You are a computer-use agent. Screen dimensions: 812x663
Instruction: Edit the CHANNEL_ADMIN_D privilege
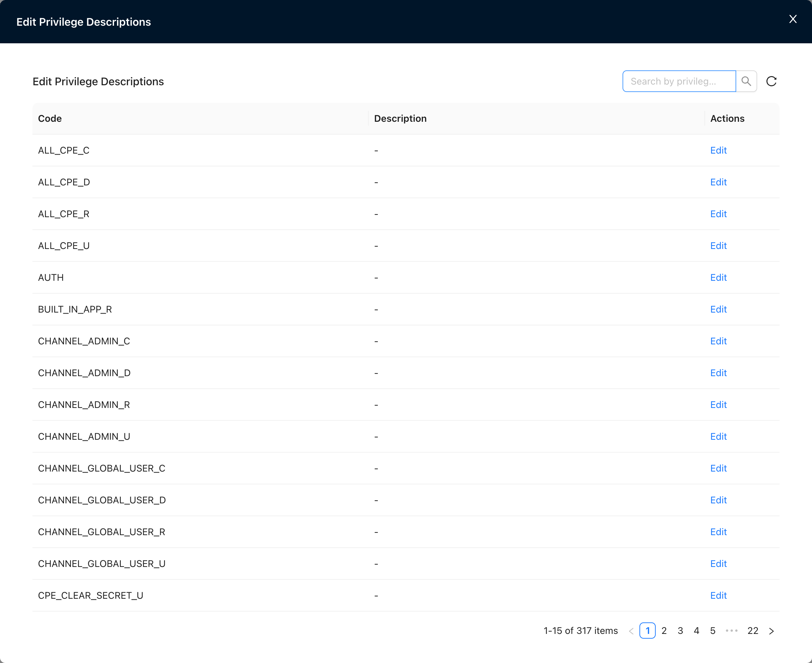tap(718, 373)
